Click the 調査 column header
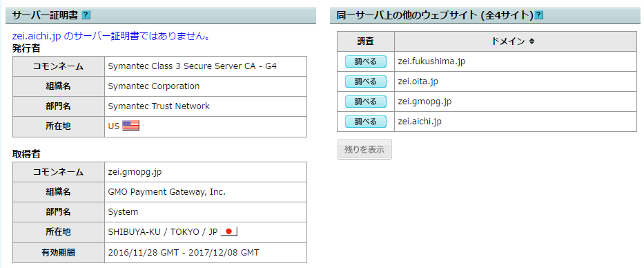The image size is (644, 268). (366, 41)
